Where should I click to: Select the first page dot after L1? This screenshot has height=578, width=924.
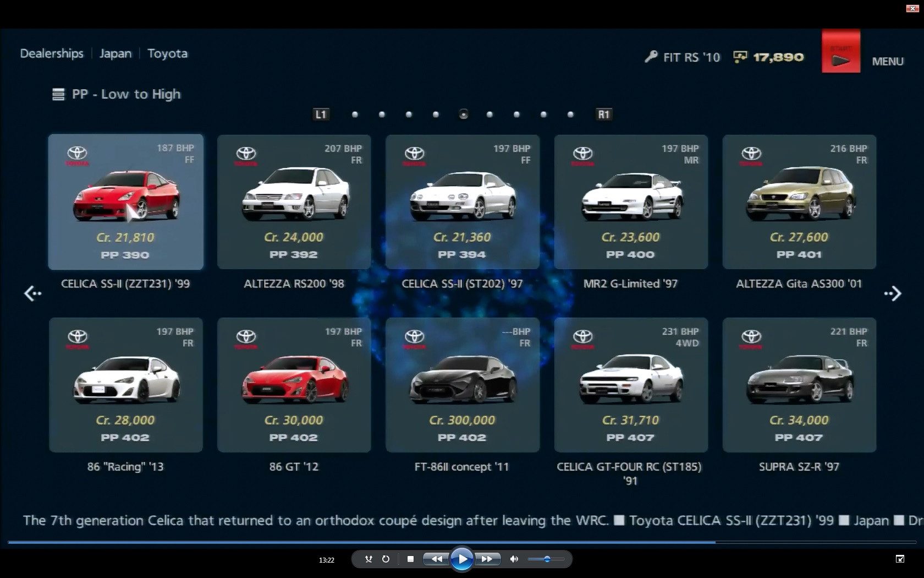[x=355, y=114]
